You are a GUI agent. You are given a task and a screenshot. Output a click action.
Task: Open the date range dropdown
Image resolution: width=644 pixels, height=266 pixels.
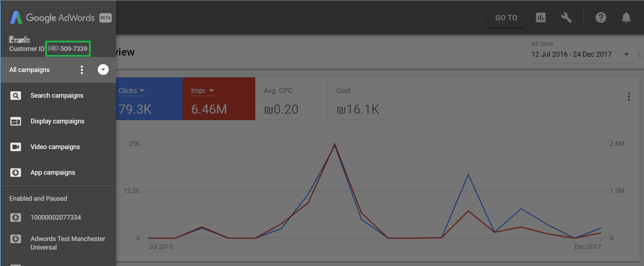[626, 54]
